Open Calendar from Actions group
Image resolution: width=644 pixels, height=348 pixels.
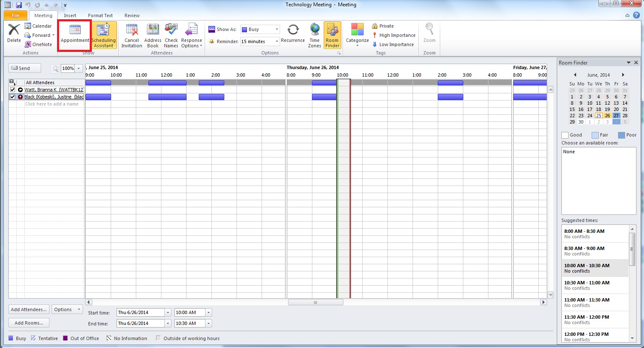pyautogui.click(x=38, y=26)
